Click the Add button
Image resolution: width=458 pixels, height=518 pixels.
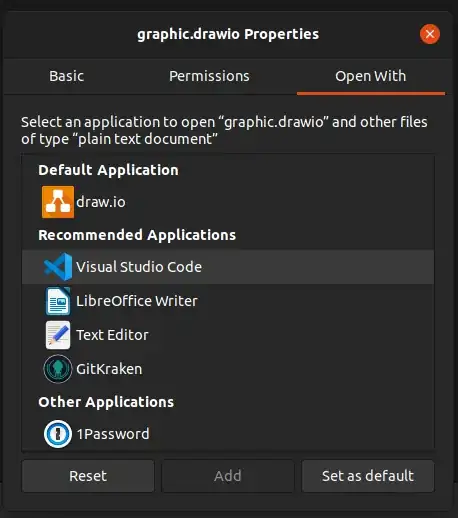(228, 476)
